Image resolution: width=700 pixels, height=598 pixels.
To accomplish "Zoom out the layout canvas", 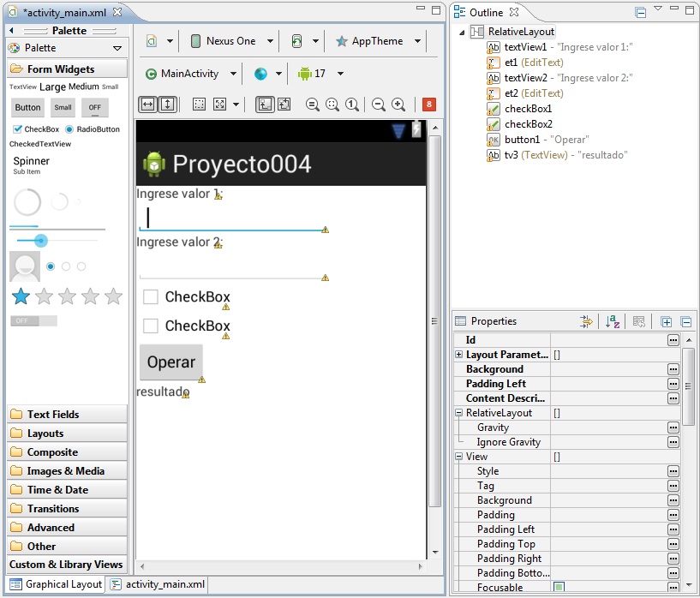I will pos(378,105).
